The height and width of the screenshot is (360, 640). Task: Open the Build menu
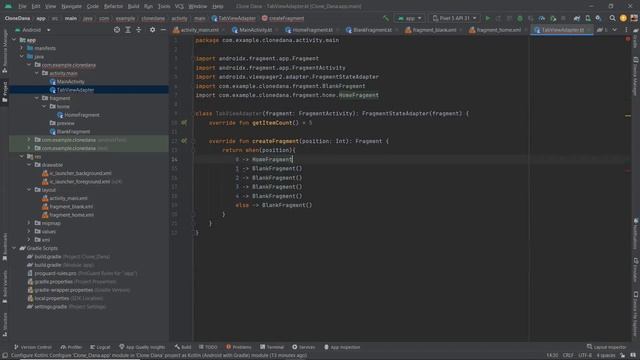coord(133,6)
